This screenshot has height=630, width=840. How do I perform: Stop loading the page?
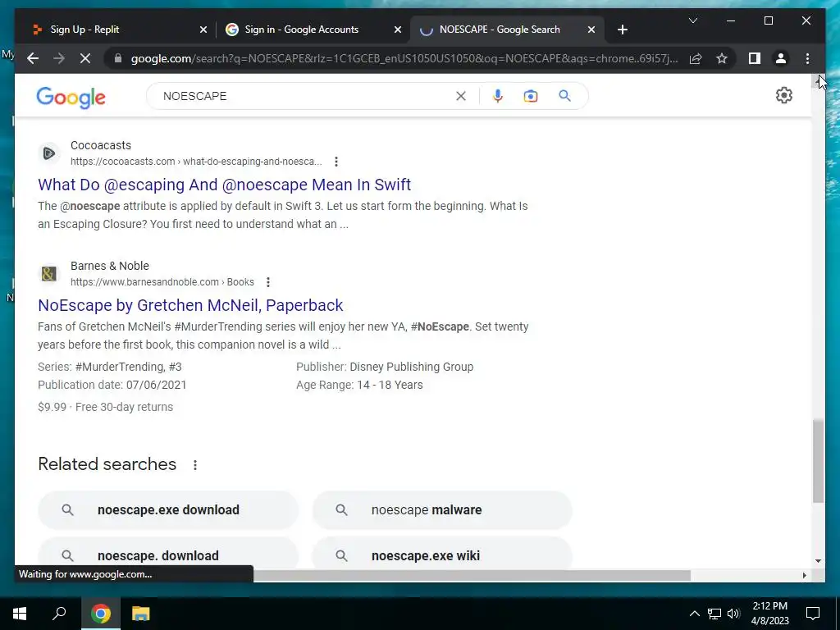pyautogui.click(x=85, y=58)
